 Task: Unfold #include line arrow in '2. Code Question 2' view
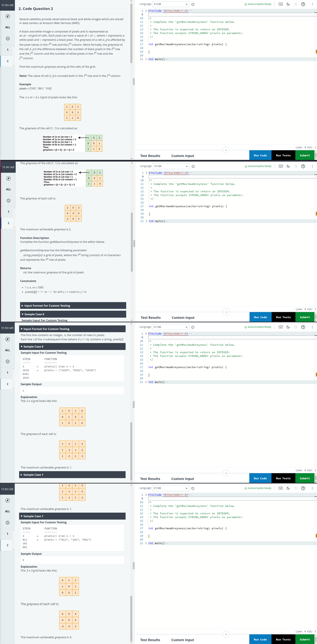click(x=146, y=11)
